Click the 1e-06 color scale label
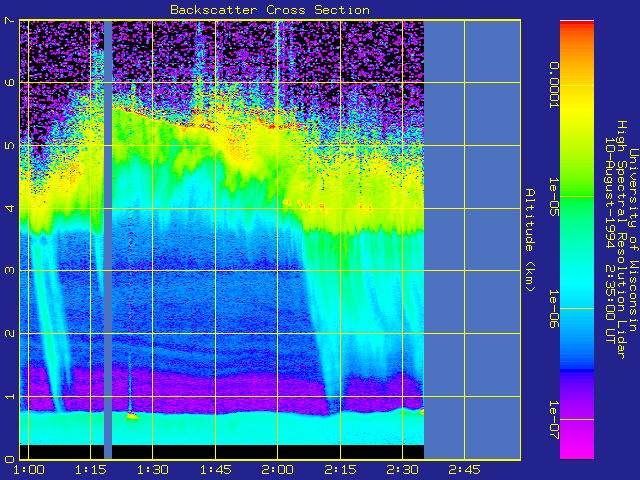Image resolution: width=640 pixels, height=480 pixels. tap(553, 309)
